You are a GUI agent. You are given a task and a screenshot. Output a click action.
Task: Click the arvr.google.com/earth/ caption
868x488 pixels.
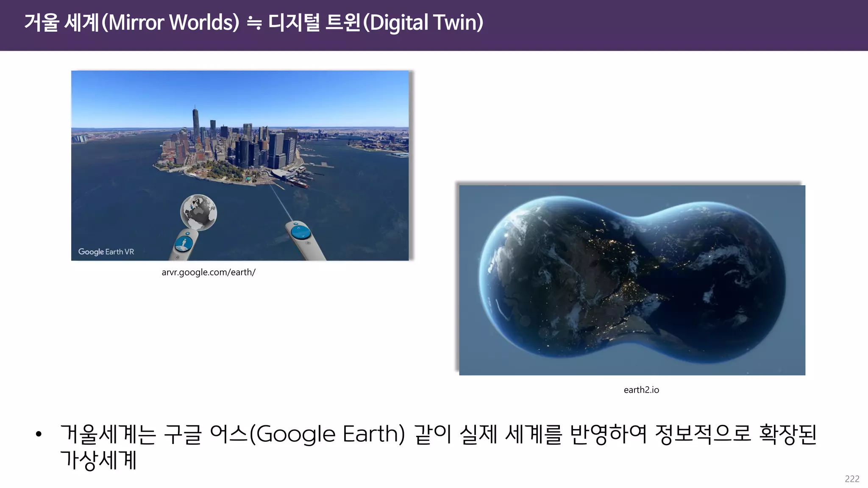point(209,272)
